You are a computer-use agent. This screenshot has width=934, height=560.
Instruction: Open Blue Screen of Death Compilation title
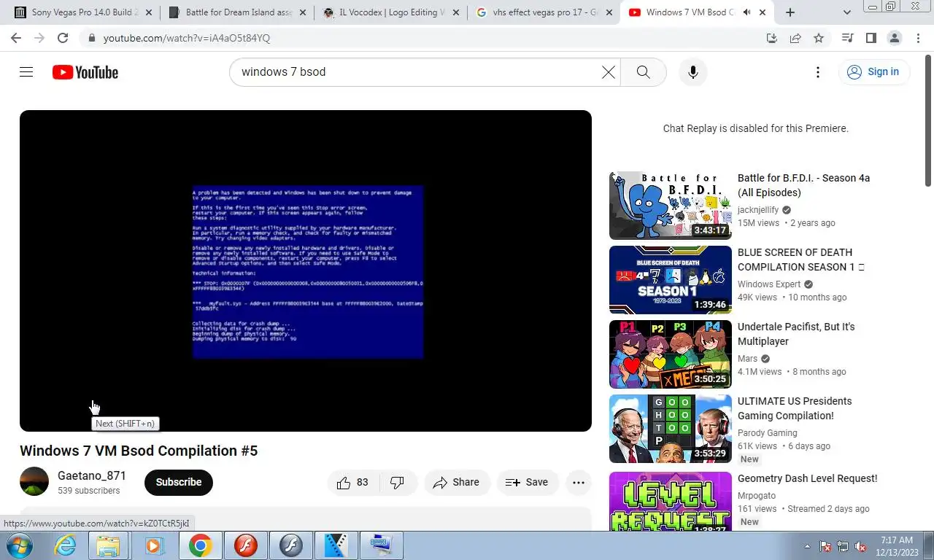[800, 260]
